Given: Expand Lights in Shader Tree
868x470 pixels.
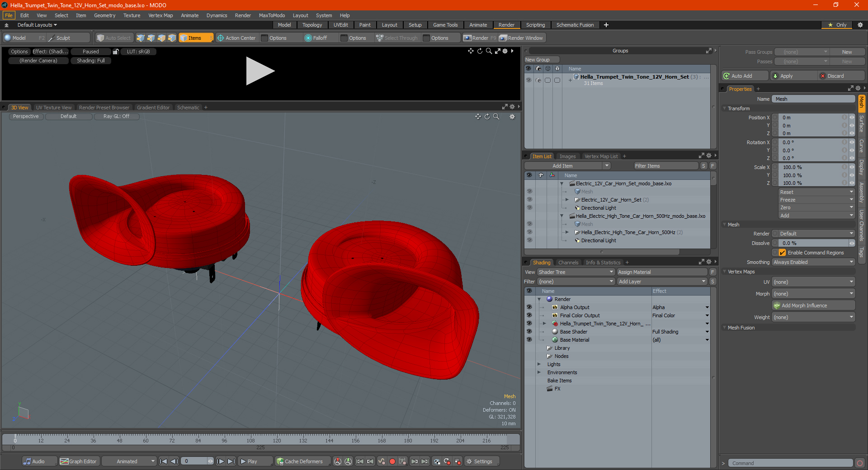Looking at the screenshot, I should [539, 364].
